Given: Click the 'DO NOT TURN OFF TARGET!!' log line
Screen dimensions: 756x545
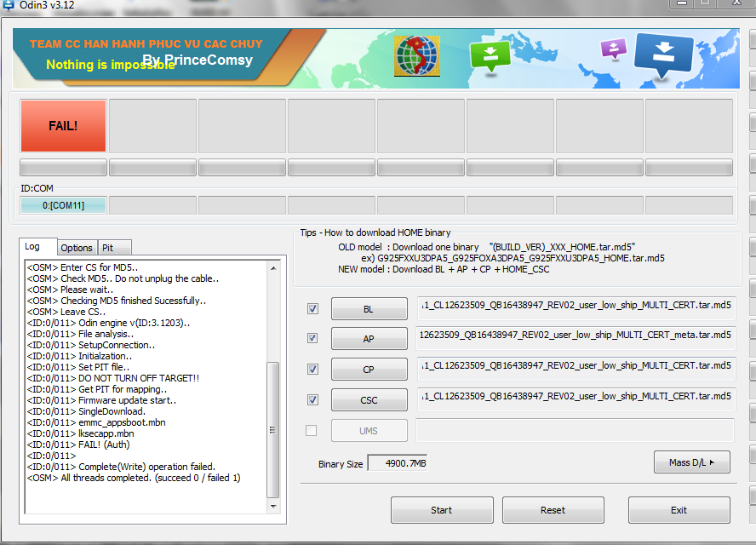Looking at the screenshot, I should [x=113, y=378].
